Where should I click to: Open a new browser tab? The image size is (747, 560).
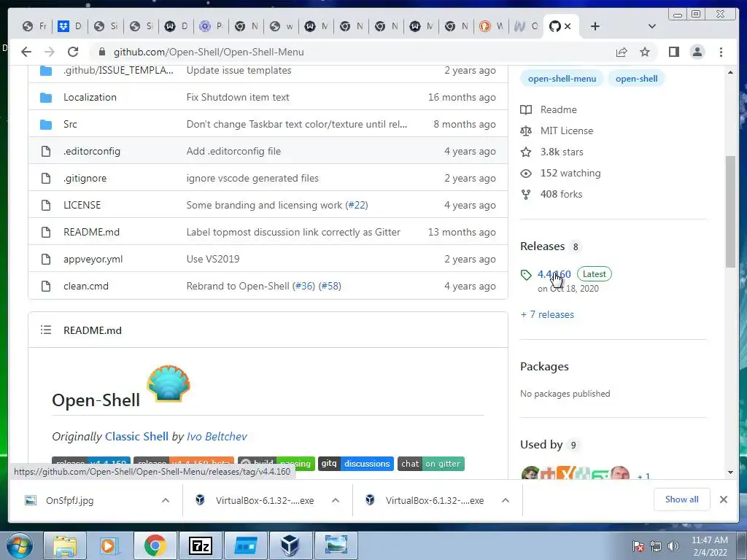point(595,26)
